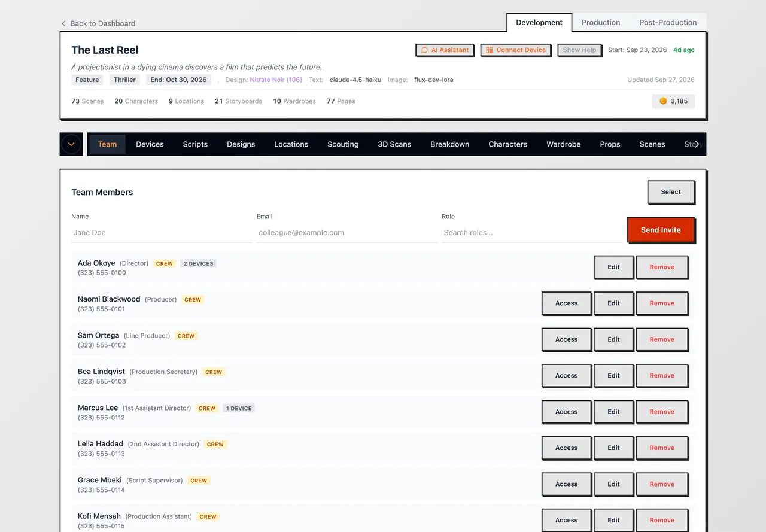Open the 3,185 credits coin balance
766x532 pixels.
[x=673, y=101]
